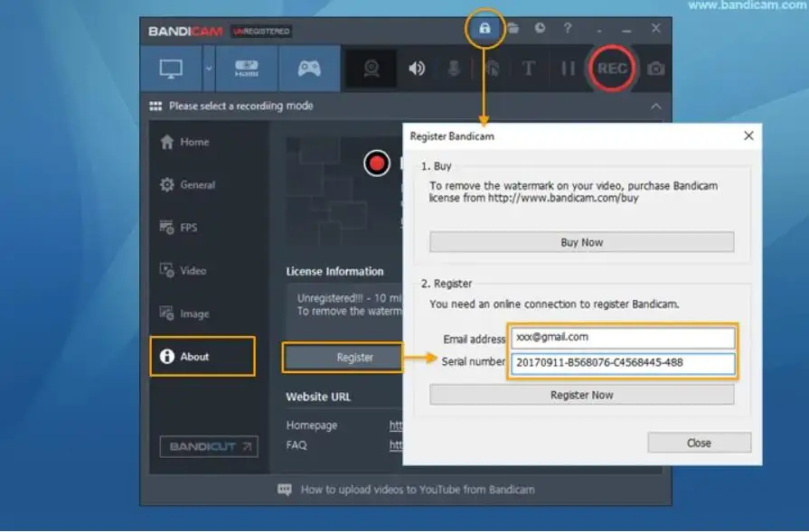Screen dimensions: 809x532
Task: Click the FAQ link
Action: [x=396, y=445]
